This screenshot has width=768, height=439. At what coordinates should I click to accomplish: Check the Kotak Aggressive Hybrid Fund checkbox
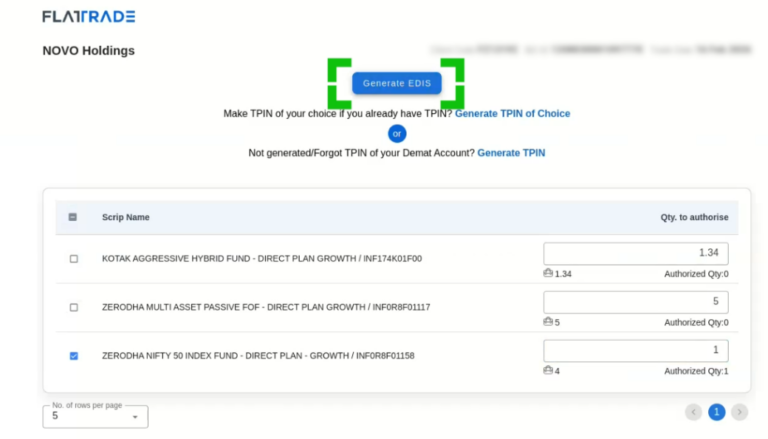point(73,258)
